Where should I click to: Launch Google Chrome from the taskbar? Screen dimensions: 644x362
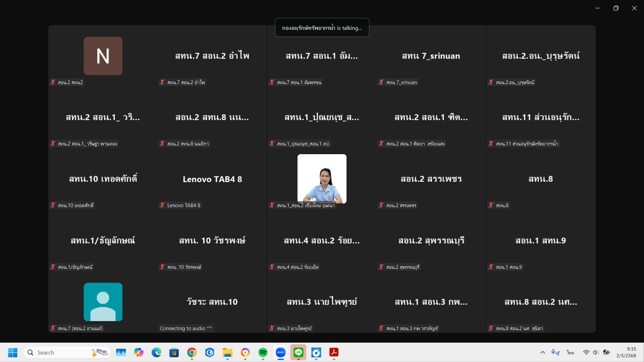tap(192, 353)
